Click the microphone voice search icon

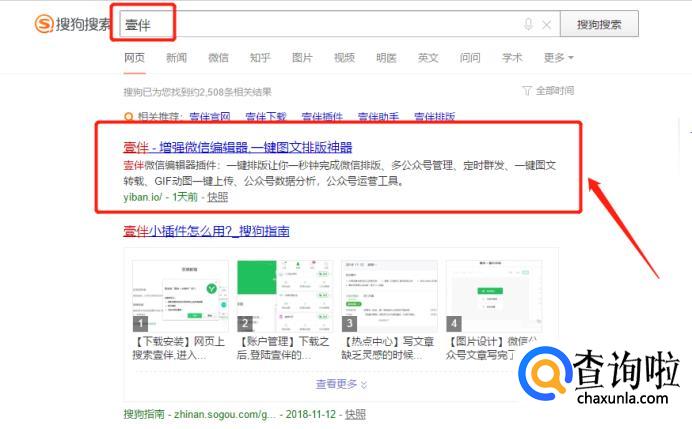click(x=528, y=24)
